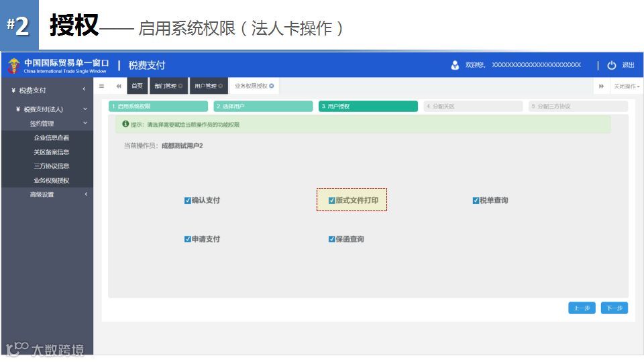Click the 税费支付 header title

pyautogui.click(x=147, y=65)
